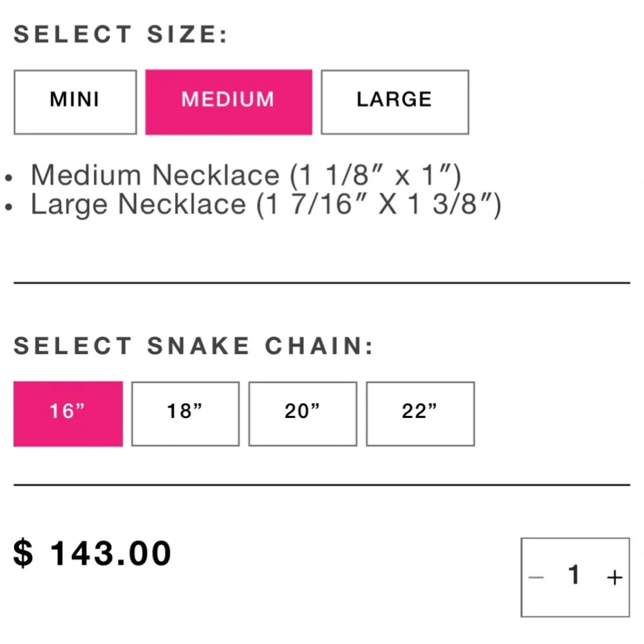Decrease quantity with the minus icon
Image resolution: width=644 pixels, height=644 pixels.
[x=536, y=576]
